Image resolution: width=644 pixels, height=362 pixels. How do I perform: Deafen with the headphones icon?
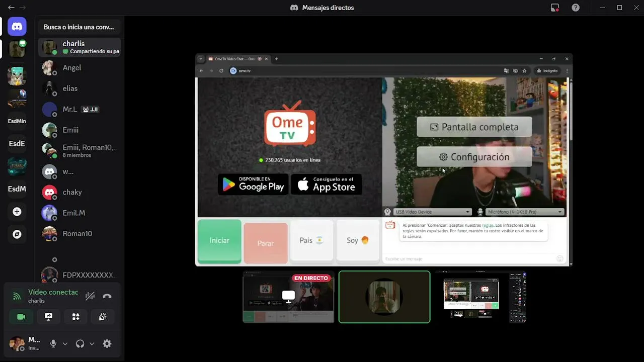pos(80,344)
